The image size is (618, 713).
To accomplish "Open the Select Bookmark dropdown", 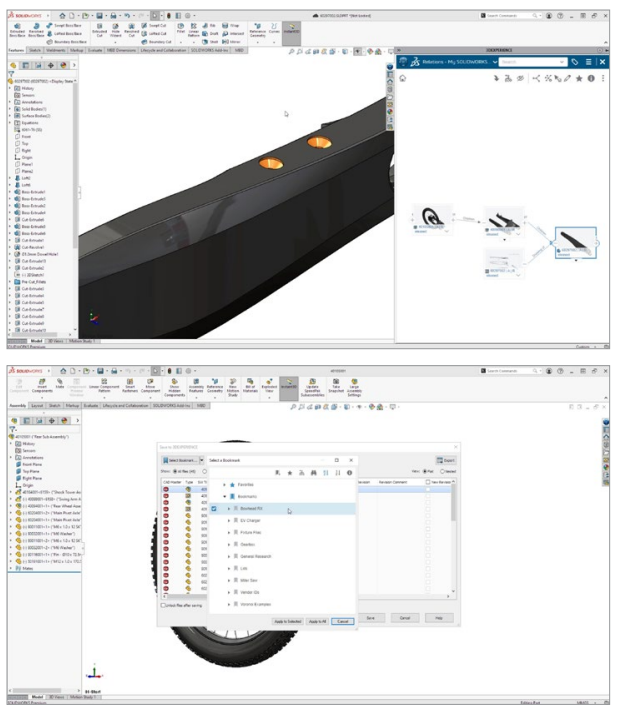I will 201,459.
